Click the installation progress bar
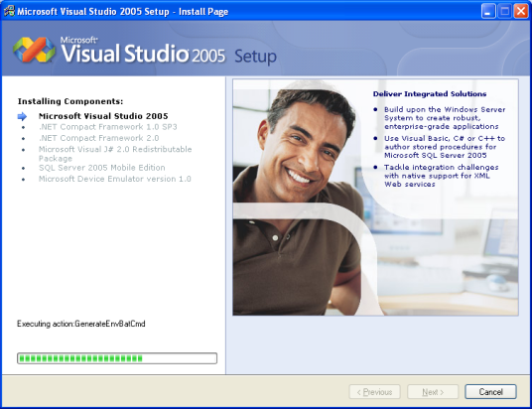The image size is (532, 409). point(117,358)
